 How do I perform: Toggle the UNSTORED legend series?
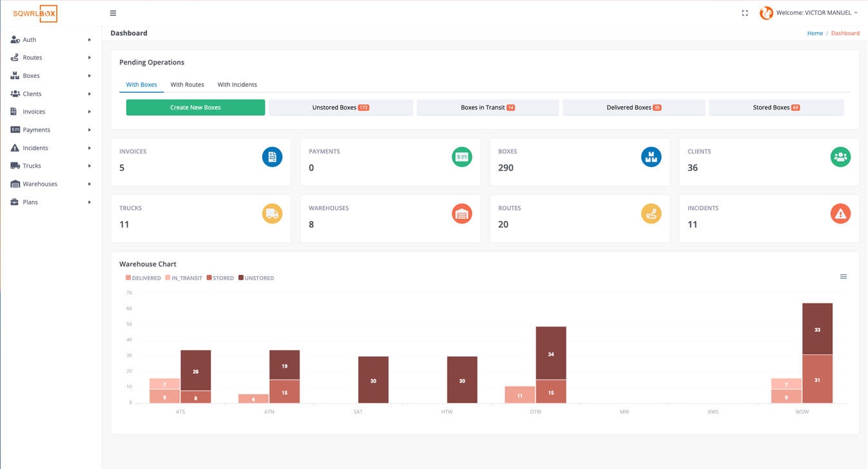point(256,278)
